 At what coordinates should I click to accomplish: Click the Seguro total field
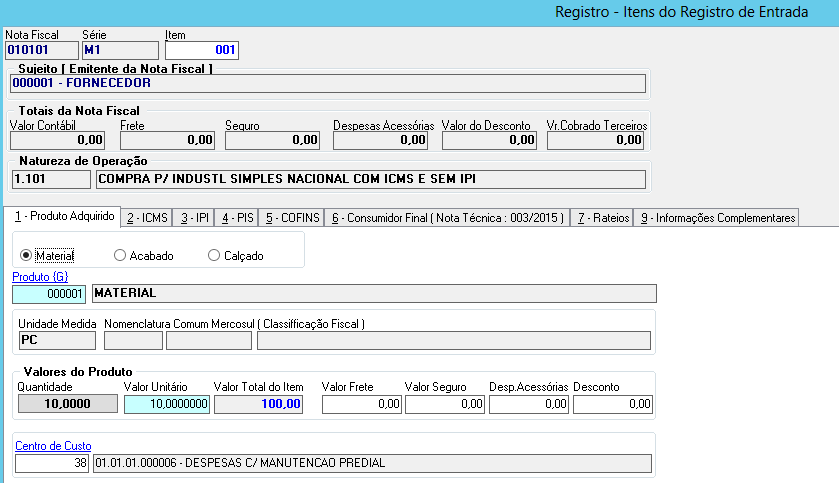coord(272,140)
